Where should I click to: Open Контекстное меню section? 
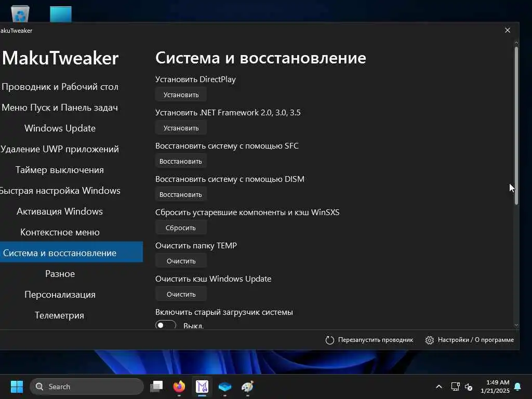(60, 232)
